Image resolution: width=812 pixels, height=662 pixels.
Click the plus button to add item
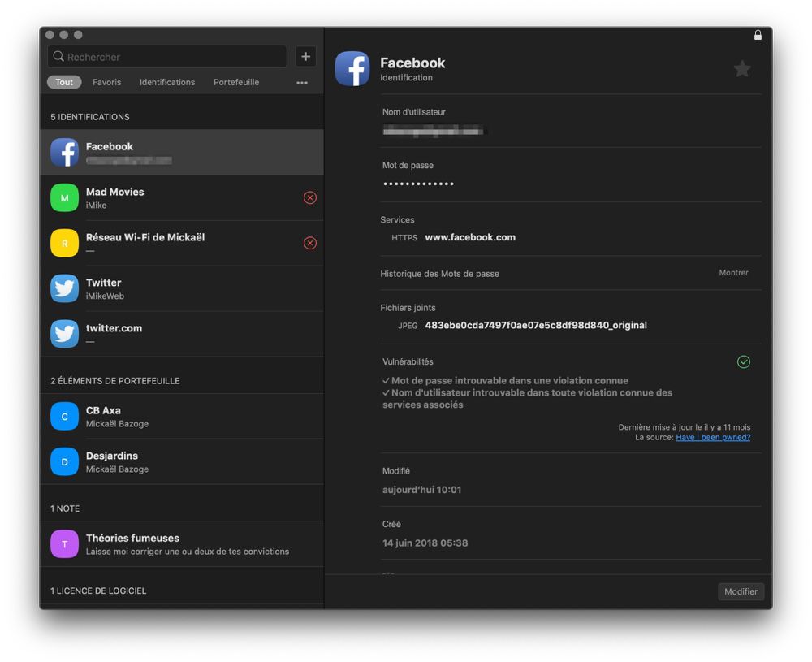pos(305,57)
